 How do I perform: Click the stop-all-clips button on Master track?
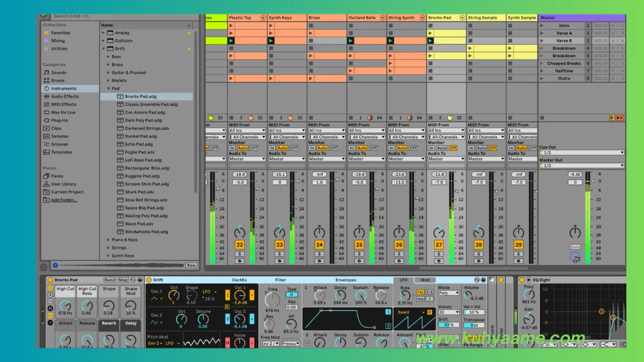click(x=542, y=118)
